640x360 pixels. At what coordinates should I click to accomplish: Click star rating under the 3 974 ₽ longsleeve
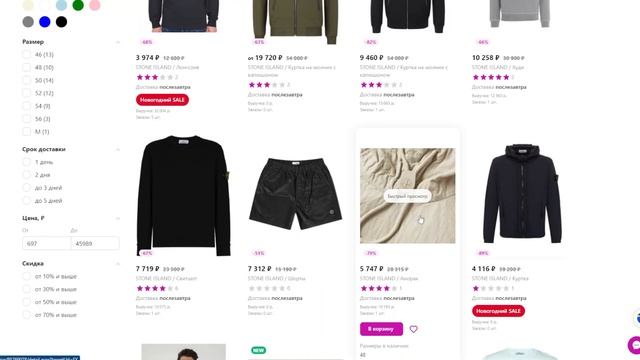[x=155, y=77]
